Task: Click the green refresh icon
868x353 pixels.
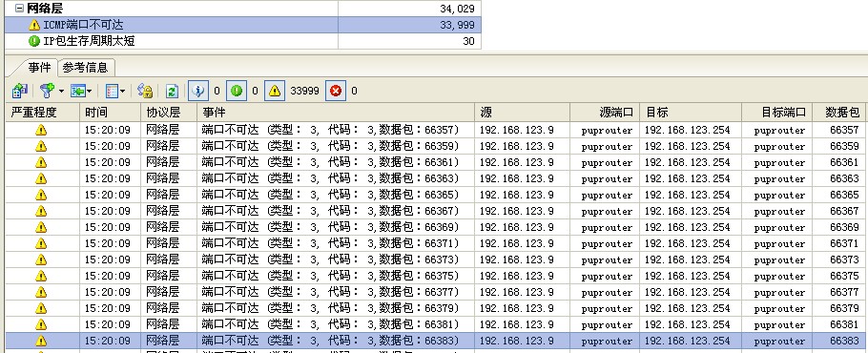Action: (172, 91)
